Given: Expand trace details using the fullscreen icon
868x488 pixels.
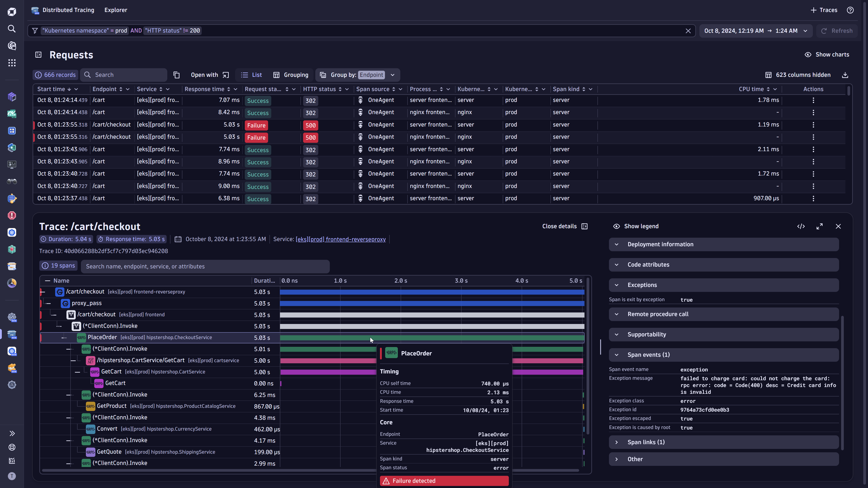Looking at the screenshot, I should tap(820, 226).
